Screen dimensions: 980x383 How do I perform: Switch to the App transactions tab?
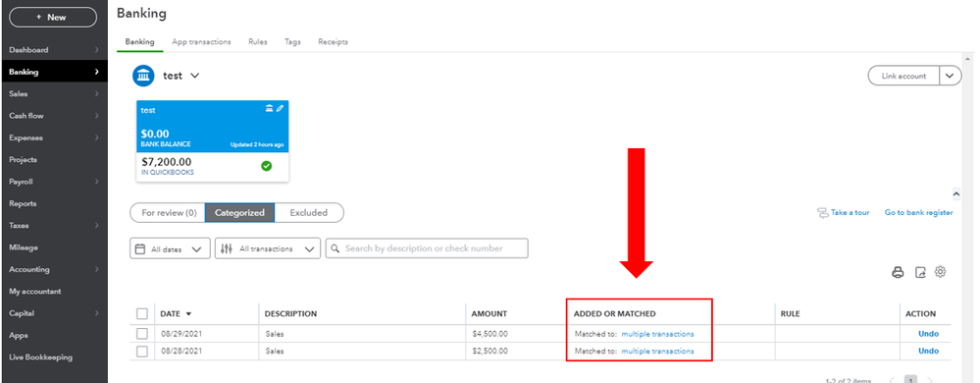pyautogui.click(x=201, y=42)
